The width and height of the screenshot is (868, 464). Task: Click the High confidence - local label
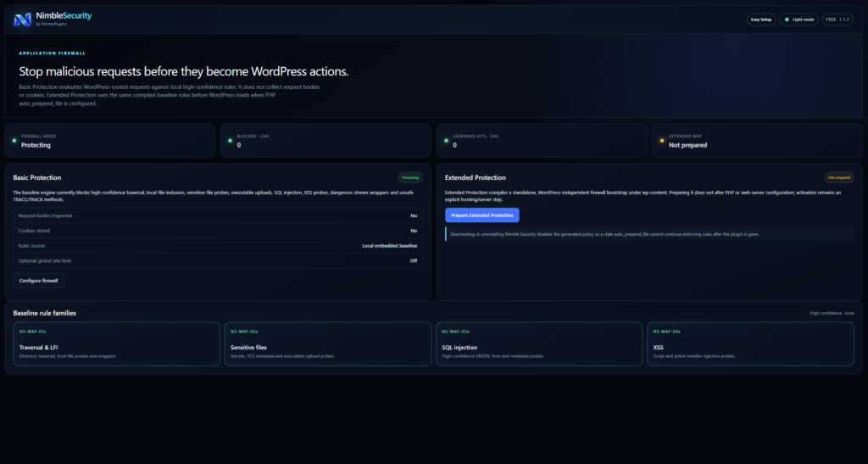(x=832, y=313)
